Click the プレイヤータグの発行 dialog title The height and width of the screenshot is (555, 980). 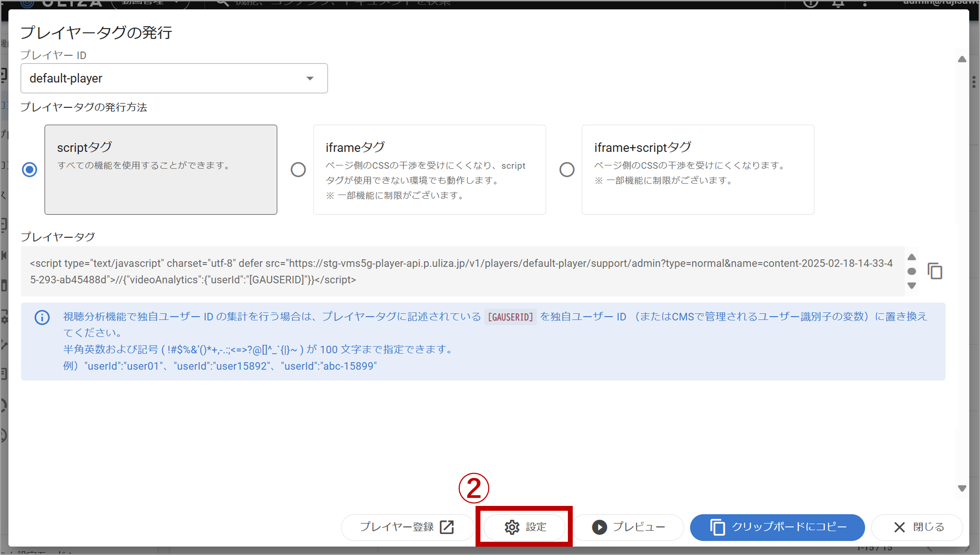(96, 32)
